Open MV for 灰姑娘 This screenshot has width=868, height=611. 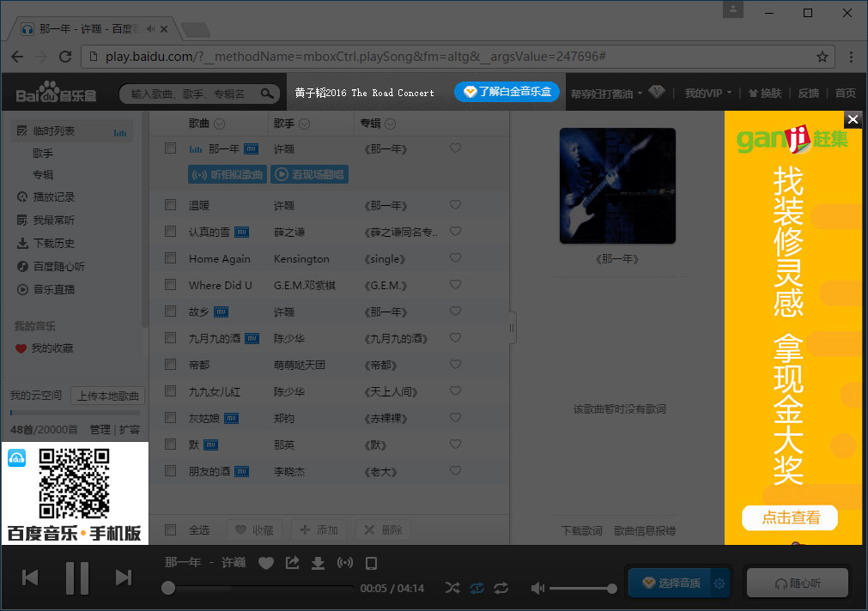tap(232, 418)
